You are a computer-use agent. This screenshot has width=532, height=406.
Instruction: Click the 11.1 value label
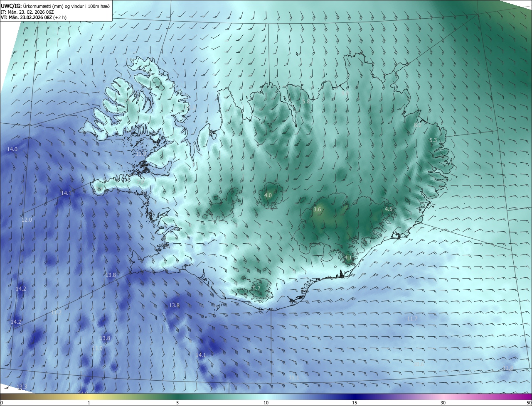coord(294,377)
